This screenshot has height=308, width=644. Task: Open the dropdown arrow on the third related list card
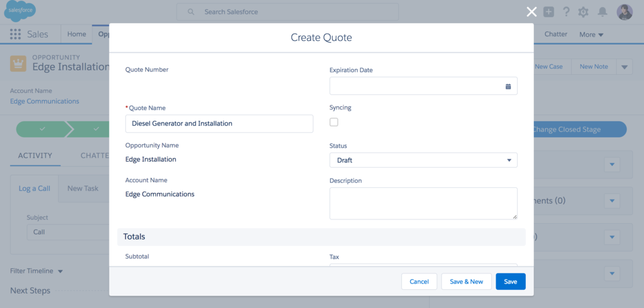pos(612,237)
